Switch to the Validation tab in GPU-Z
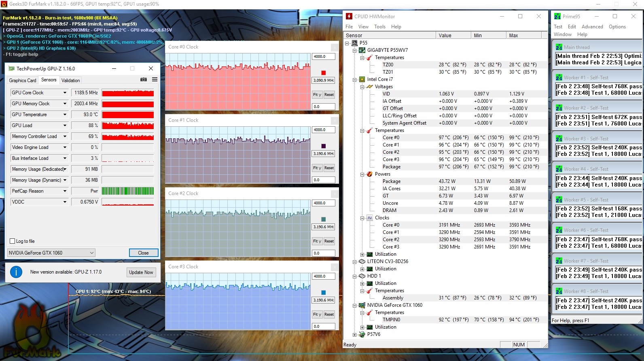The width and height of the screenshot is (644, 361). pos(70,81)
